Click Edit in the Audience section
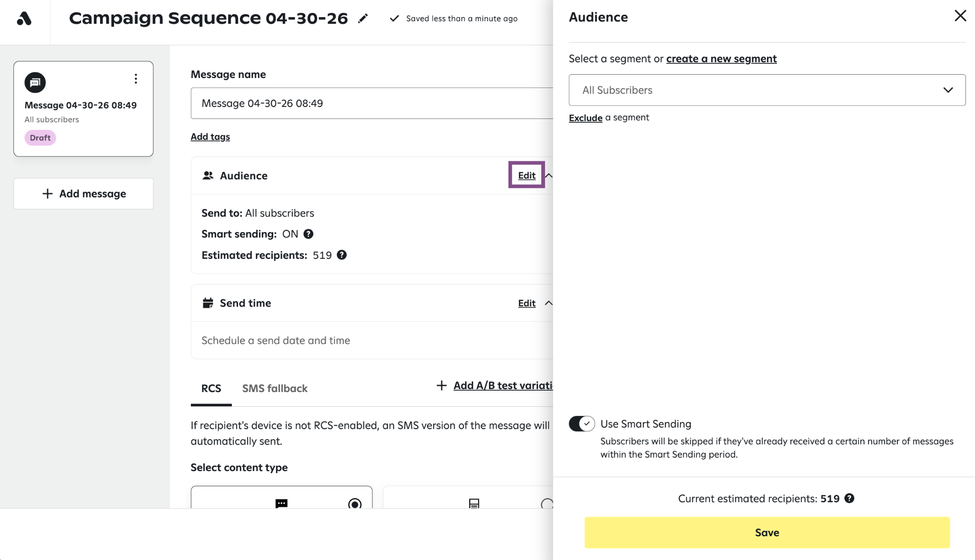975x560 pixels. point(527,176)
